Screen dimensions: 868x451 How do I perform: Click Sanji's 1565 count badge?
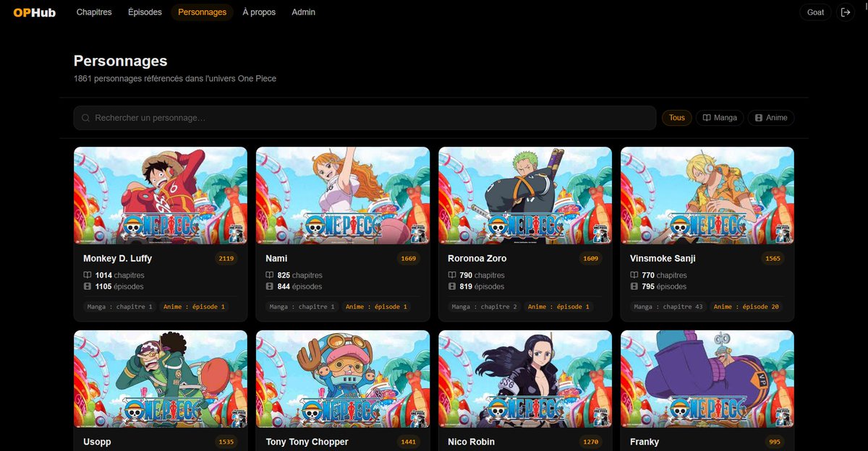tap(773, 259)
